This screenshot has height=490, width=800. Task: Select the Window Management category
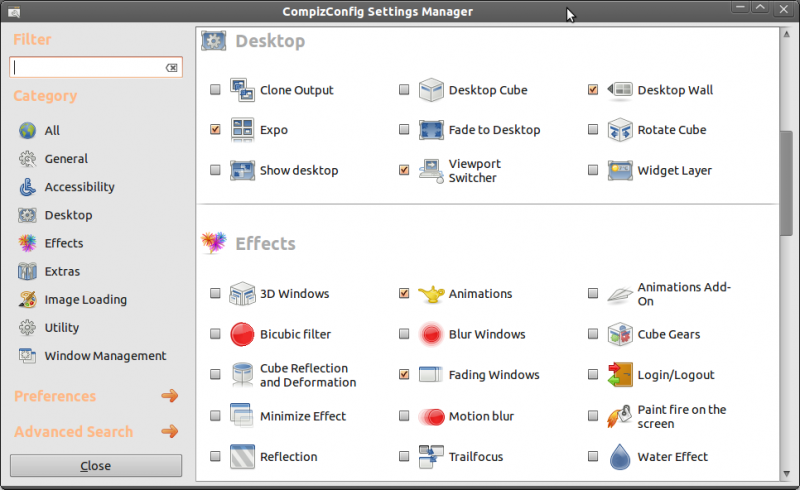[x=104, y=356]
